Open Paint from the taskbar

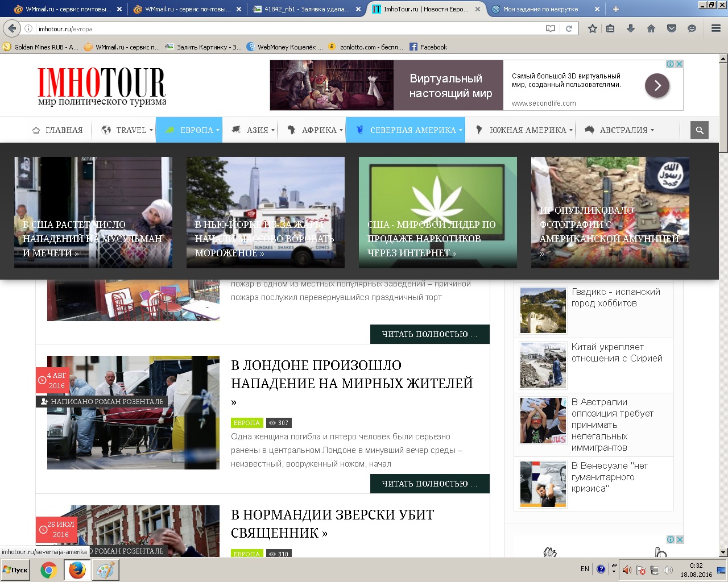pos(105,570)
